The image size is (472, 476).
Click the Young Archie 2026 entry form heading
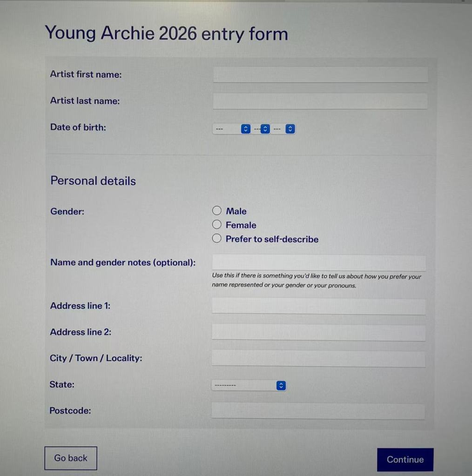[166, 34]
